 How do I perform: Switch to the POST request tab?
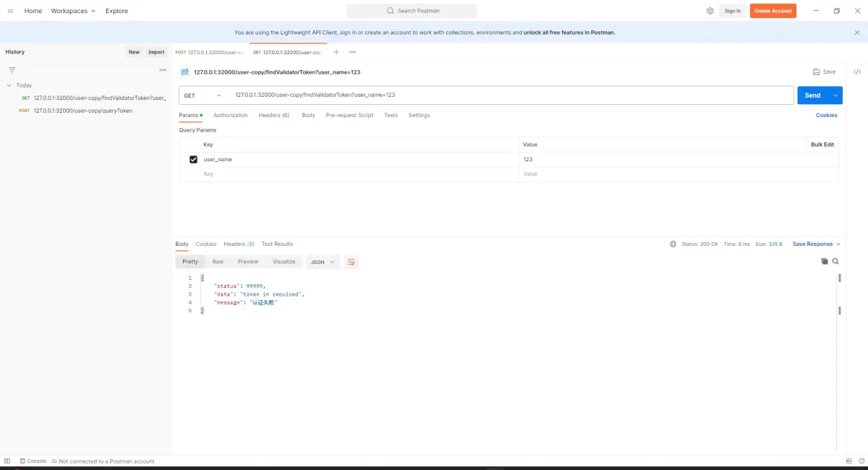210,52
